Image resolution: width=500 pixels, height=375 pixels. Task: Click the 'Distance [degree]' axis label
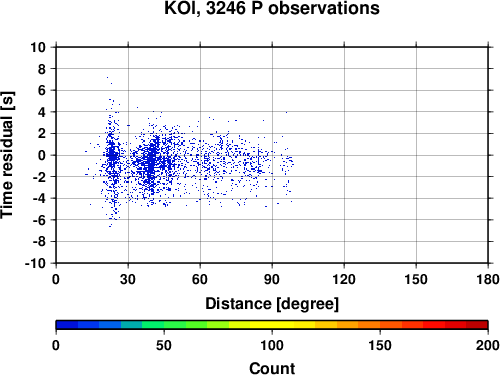pos(272,304)
